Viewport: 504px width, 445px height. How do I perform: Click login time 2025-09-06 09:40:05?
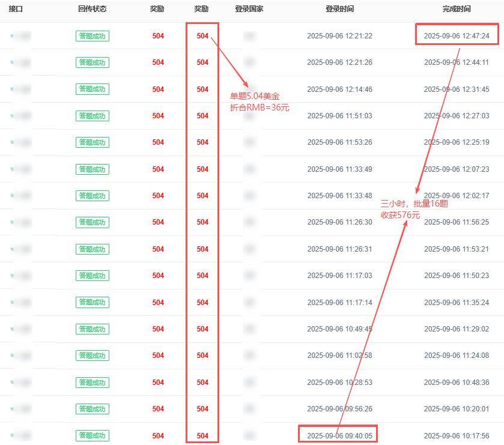pyautogui.click(x=339, y=435)
